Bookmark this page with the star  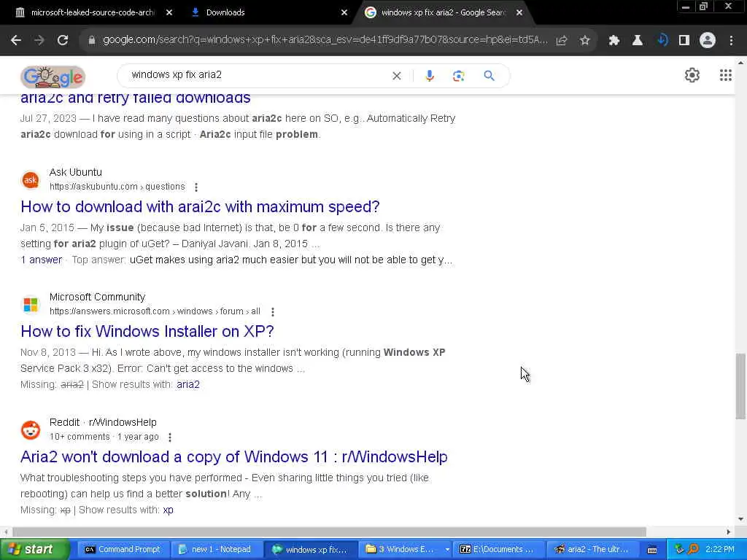point(584,41)
